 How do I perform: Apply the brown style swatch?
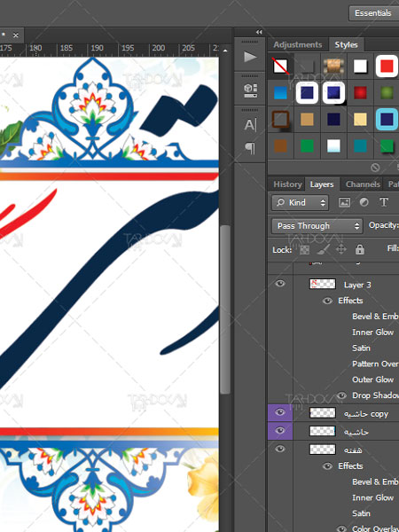coord(280,146)
